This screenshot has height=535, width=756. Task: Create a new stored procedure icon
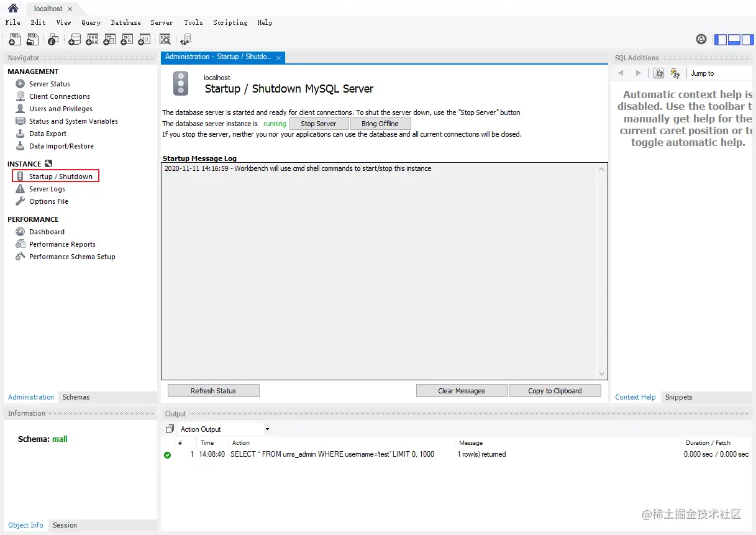coord(127,39)
